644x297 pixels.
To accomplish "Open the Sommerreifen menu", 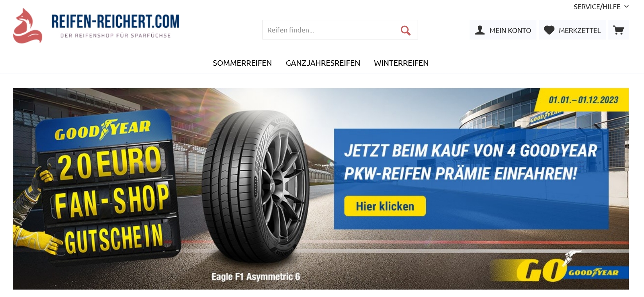I will 242,63.
